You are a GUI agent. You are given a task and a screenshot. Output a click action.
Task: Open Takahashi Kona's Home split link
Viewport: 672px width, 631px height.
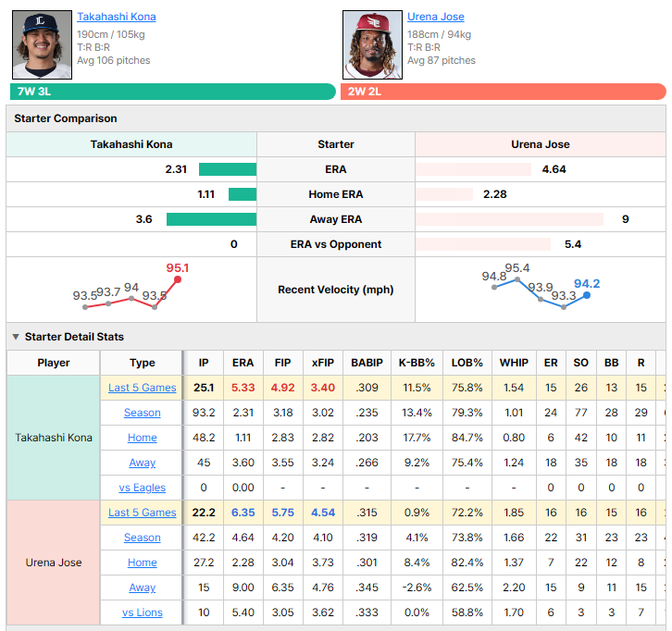pyautogui.click(x=143, y=438)
